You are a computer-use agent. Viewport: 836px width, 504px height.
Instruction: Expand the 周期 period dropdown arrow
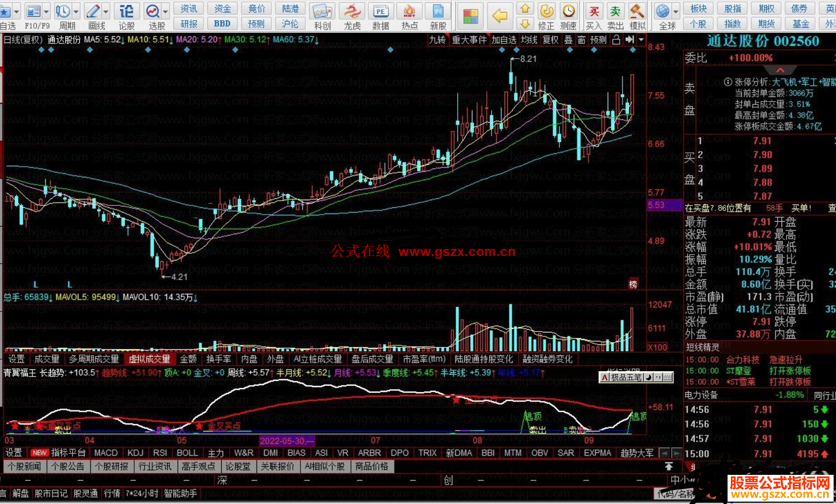[76, 11]
